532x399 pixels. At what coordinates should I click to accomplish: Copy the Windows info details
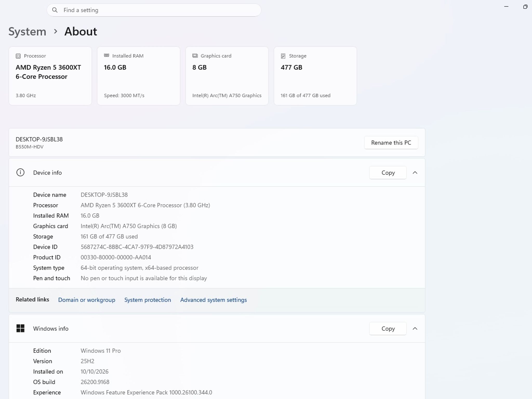tap(388, 328)
